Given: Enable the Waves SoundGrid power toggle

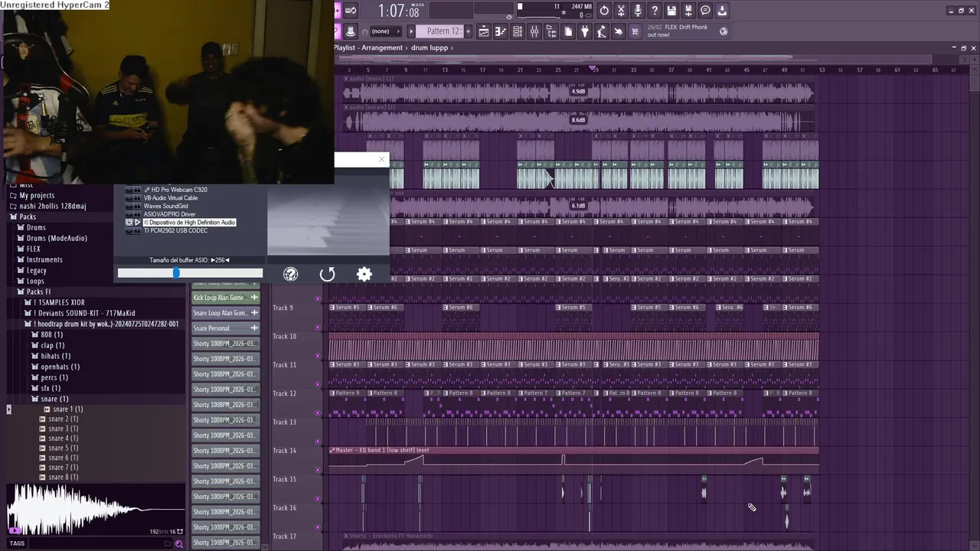Looking at the screenshot, I should tap(129, 206).
